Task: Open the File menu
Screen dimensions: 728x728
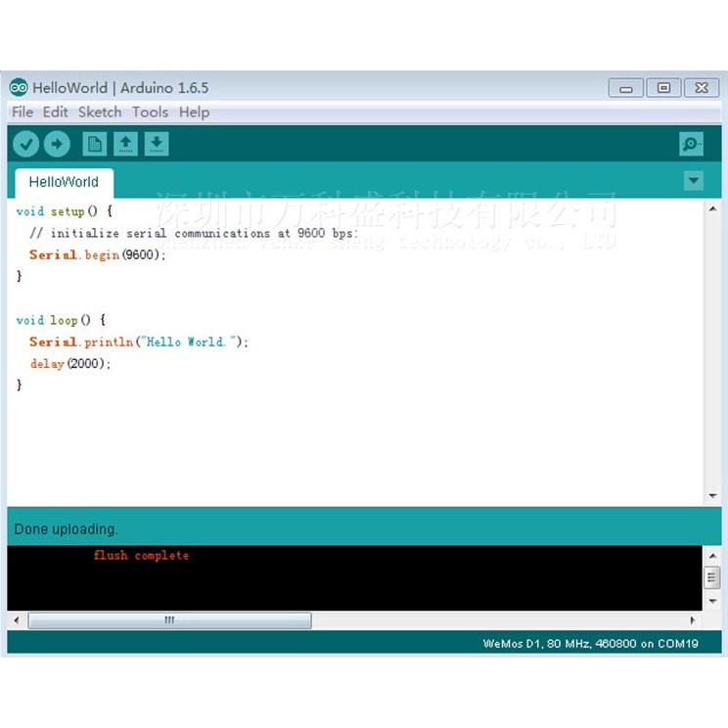Action: click(23, 112)
